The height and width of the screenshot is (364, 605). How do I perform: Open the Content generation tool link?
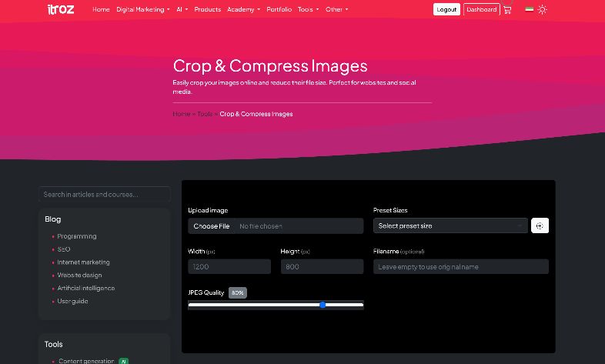[x=86, y=361]
